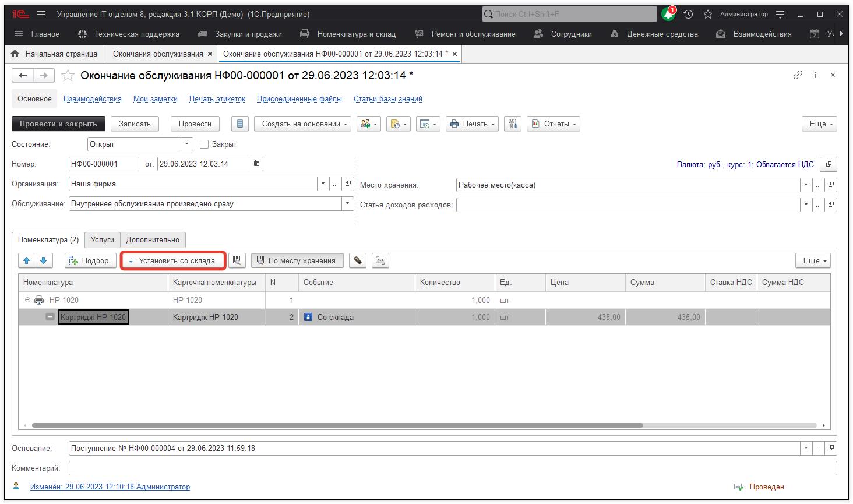Image resolution: width=853 pixels, height=504 pixels.
Task: Move row down with arrow icon
Action: click(x=44, y=260)
